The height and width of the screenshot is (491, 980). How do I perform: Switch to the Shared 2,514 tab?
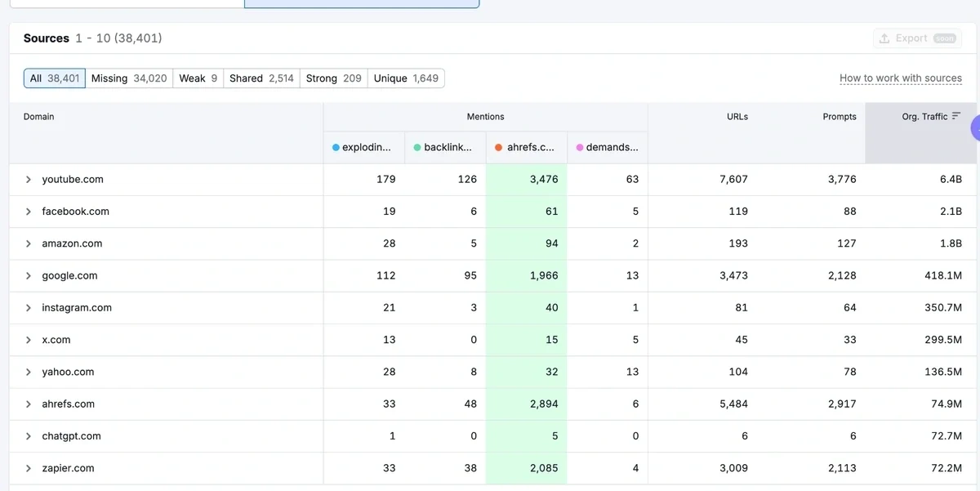pyautogui.click(x=261, y=78)
